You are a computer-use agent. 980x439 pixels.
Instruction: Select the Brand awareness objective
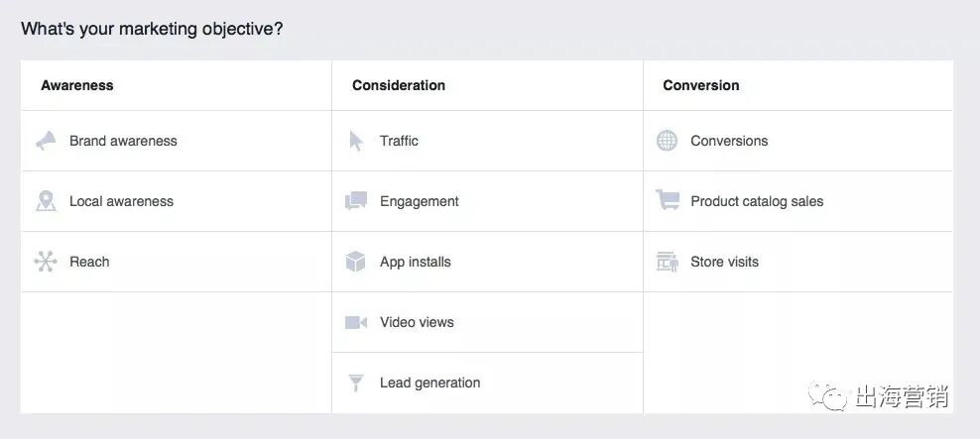123,141
